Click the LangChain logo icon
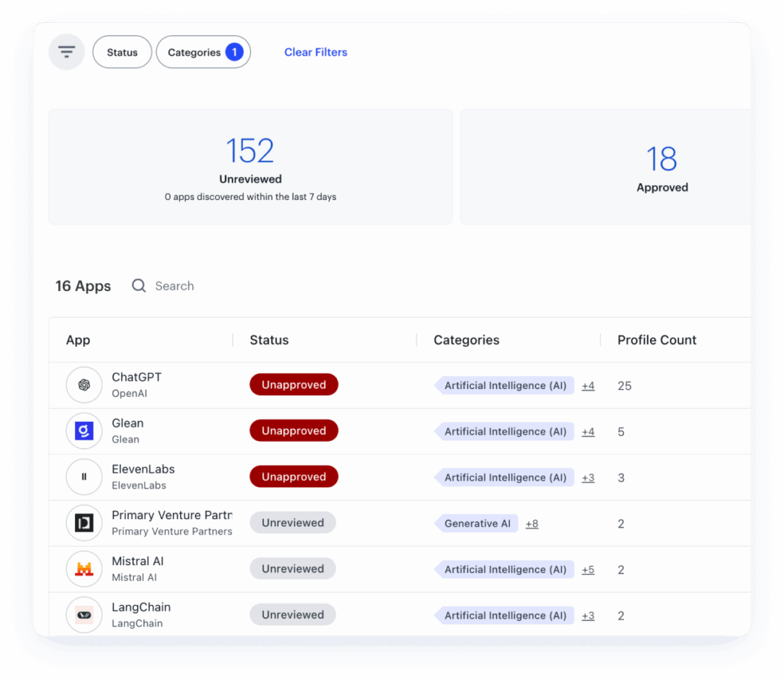This screenshot has height=680, width=784. click(84, 615)
